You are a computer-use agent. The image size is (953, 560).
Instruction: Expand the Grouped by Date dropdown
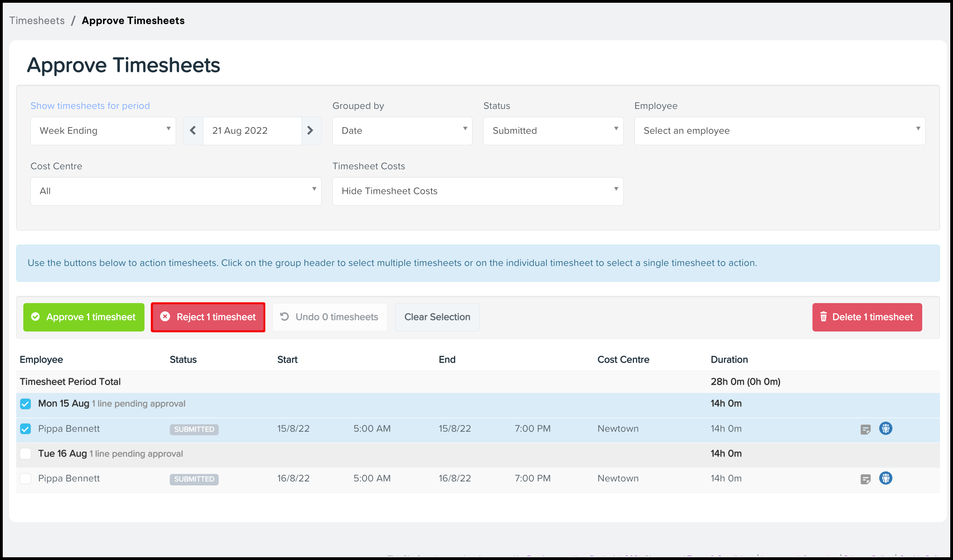point(402,131)
